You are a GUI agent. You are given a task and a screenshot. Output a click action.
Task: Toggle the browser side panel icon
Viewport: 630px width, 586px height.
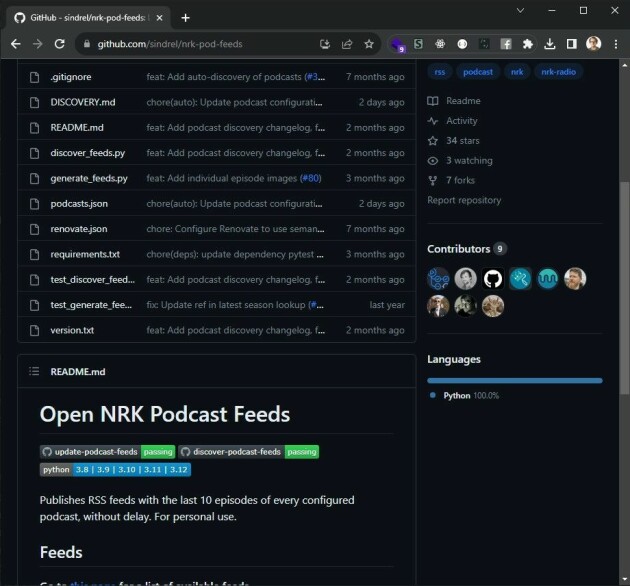[x=571, y=44]
